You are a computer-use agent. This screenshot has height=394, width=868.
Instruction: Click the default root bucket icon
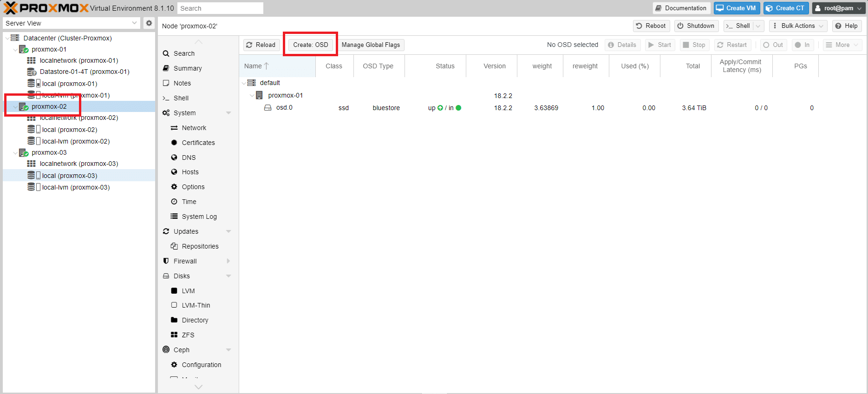click(252, 83)
